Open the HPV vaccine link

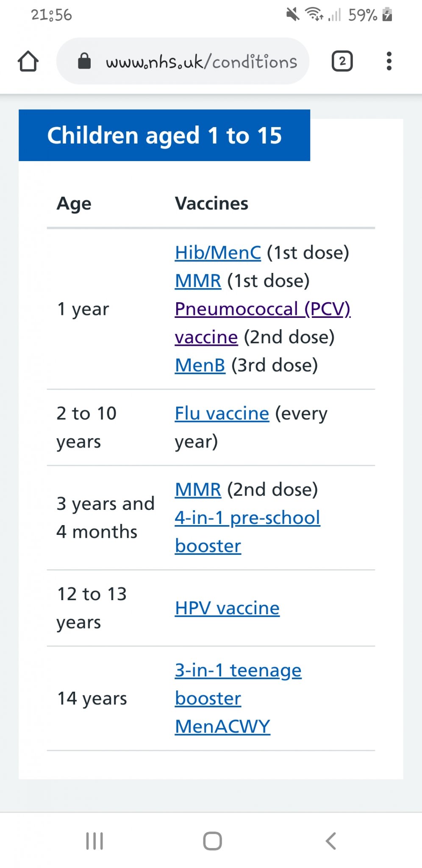pyautogui.click(x=227, y=608)
